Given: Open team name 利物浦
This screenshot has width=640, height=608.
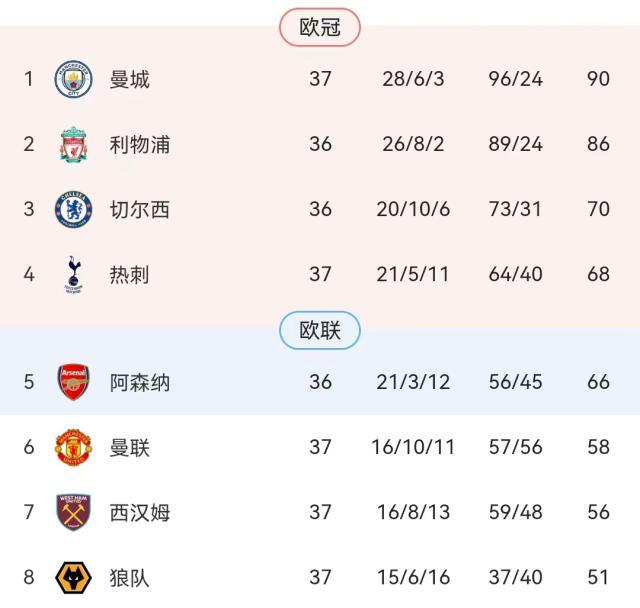Looking at the screenshot, I should point(140,145).
